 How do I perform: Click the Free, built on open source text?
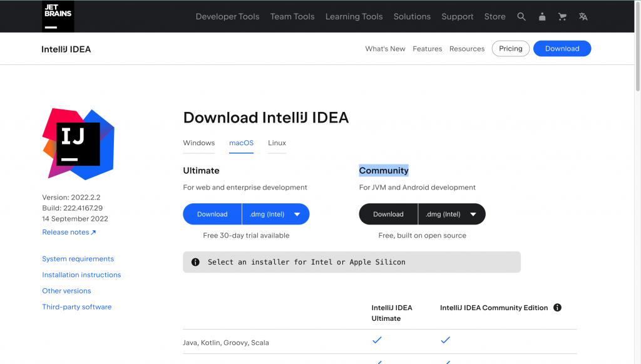tap(423, 235)
